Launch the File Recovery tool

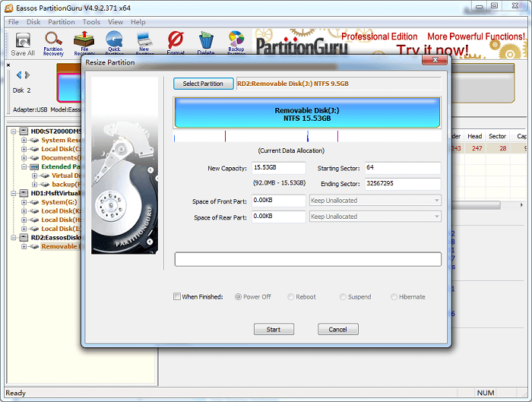84,43
